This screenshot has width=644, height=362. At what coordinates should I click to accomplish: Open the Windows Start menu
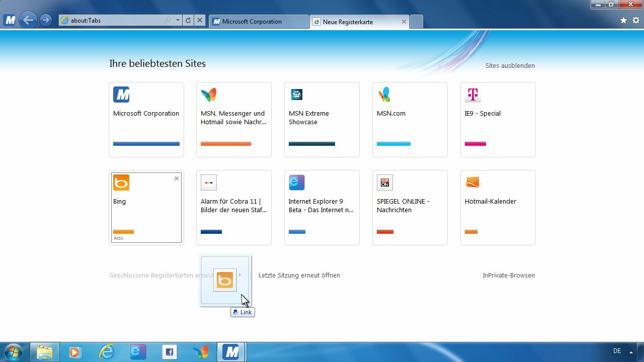pyautogui.click(x=14, y=351)
